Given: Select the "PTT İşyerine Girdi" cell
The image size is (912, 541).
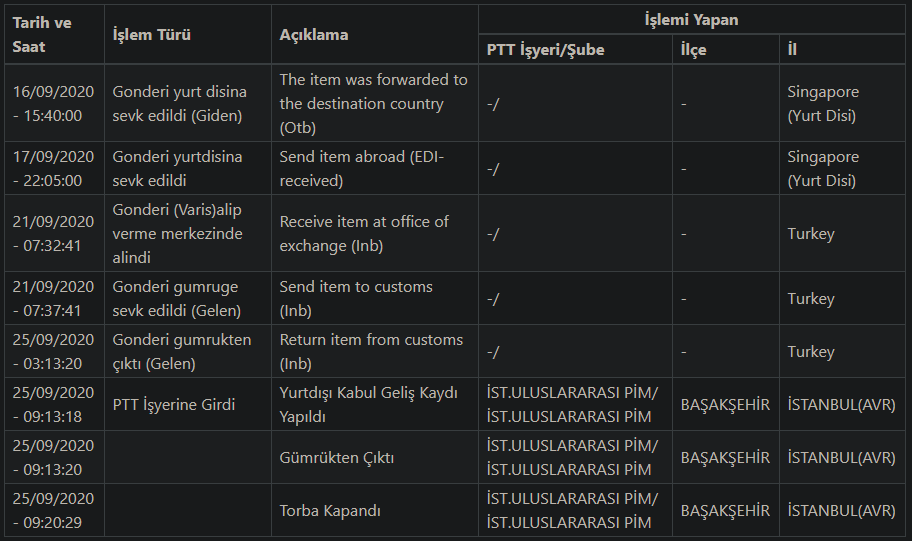Looking at the screenshot, I should [174, 404].
